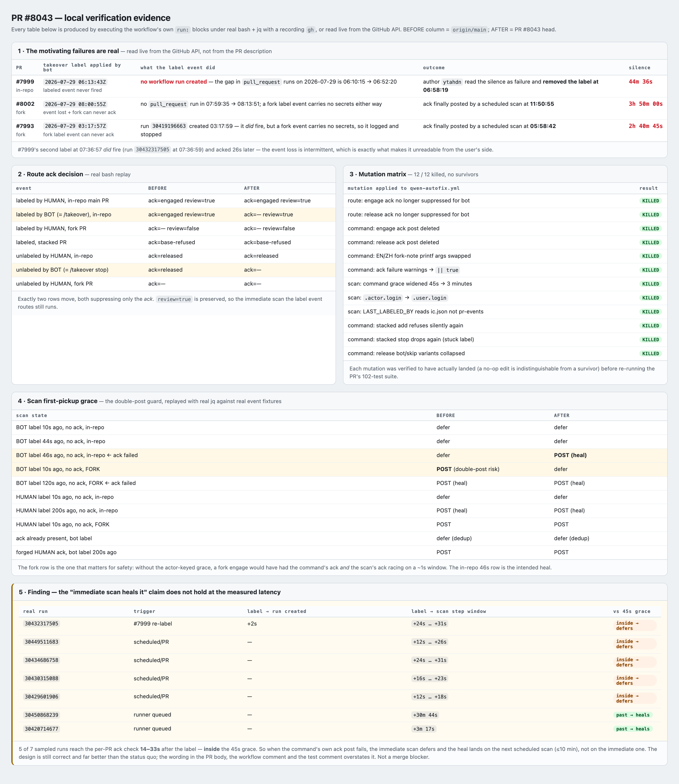Select scan state 'BOT label 10s ago, no ack, in-repo'
679x784 pixels.
pos(60,427)
